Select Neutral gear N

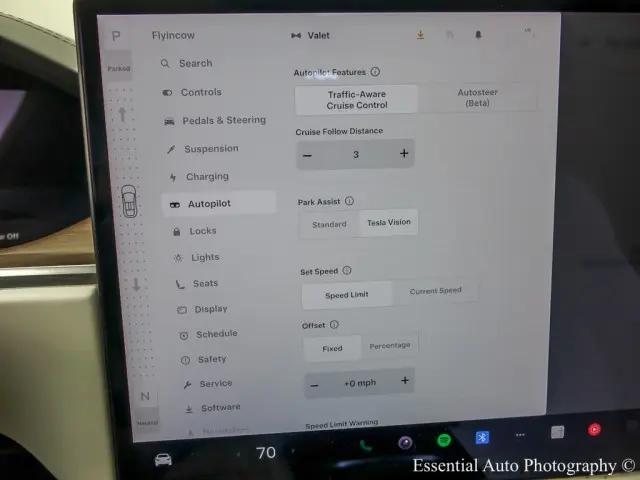tap(145, 396)
